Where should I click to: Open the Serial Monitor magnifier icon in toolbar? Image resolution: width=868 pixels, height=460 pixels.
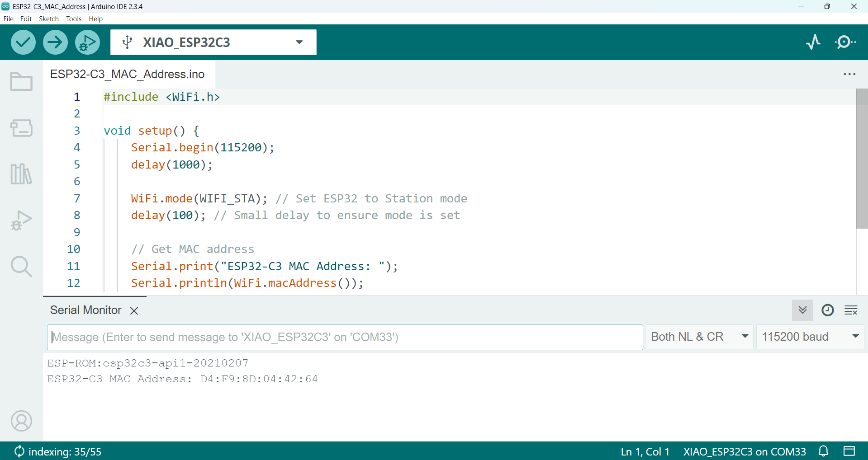coord(845,42)
